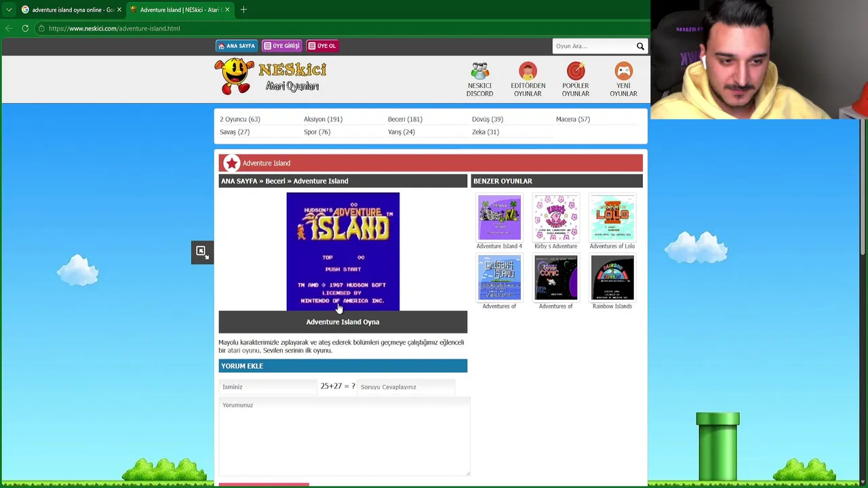Click the ÜYE GİRİŞİ button
Viewport: 868px width, 488px height.
click(281, 46)
